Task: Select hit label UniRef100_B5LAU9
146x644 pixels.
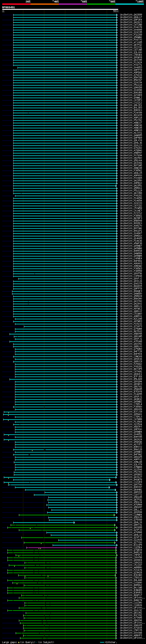Action: click(131, 379)
